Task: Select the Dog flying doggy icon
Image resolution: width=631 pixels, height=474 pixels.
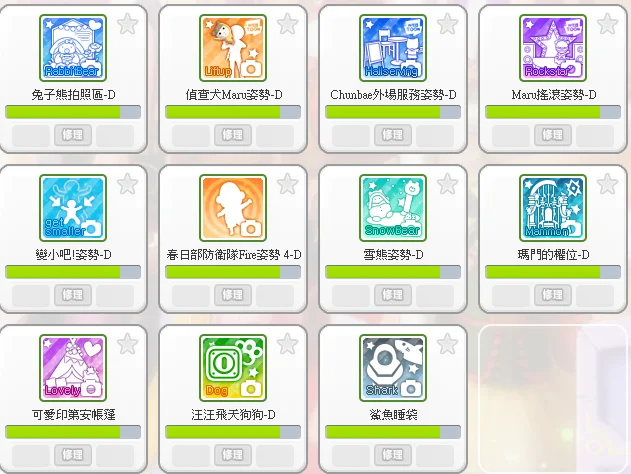Action: [x=233, y=368]
